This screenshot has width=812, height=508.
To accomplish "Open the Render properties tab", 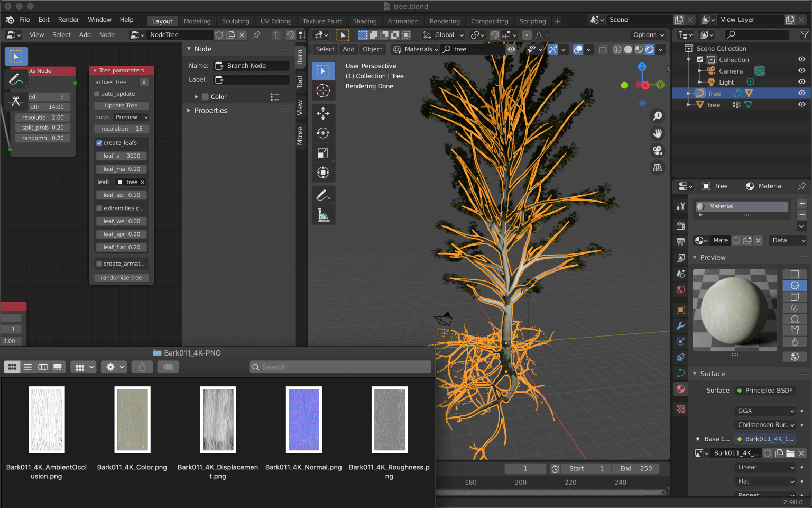I will click(x=680, y=226).
